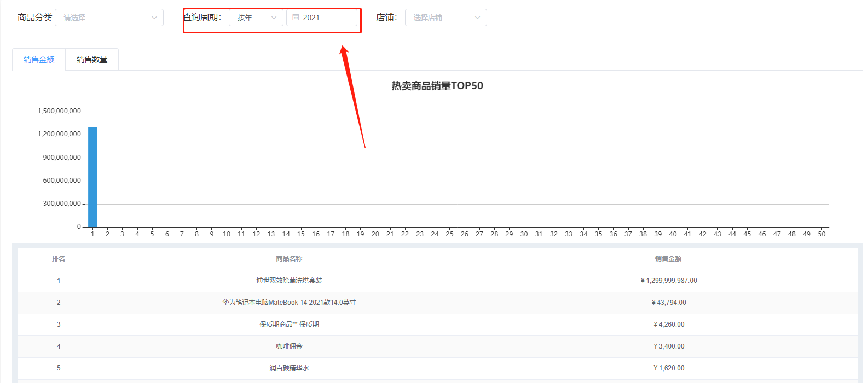Click the amount ¥43,794.00

coord(669,303)
